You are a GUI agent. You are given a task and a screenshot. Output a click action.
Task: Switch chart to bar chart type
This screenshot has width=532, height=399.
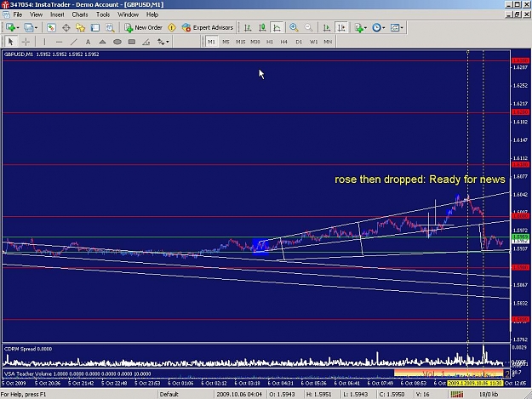tap(248, 27)
